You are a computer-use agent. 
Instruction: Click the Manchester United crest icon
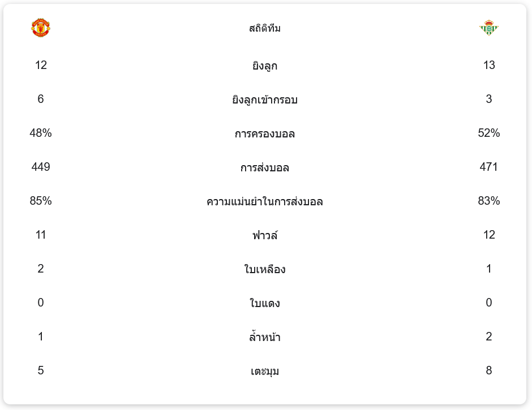[x=41, y=28]
